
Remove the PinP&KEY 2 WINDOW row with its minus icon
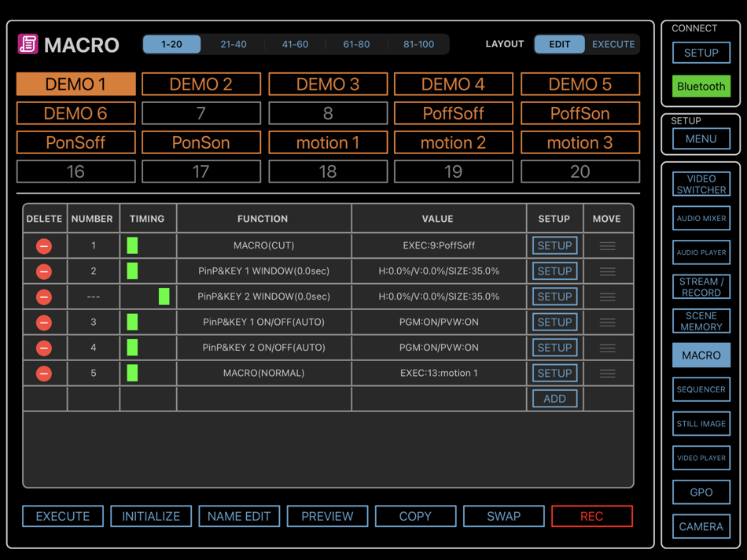tap(44, 297)
